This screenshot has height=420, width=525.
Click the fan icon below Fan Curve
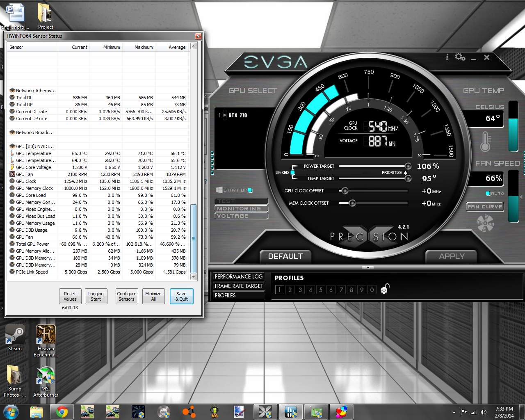click(x=485, y=224)
